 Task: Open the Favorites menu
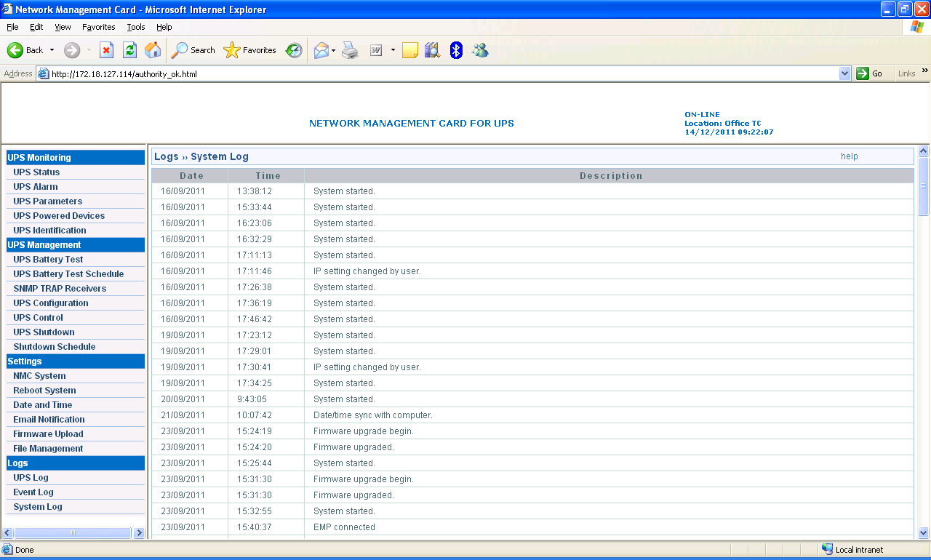(x=99, y=27)
